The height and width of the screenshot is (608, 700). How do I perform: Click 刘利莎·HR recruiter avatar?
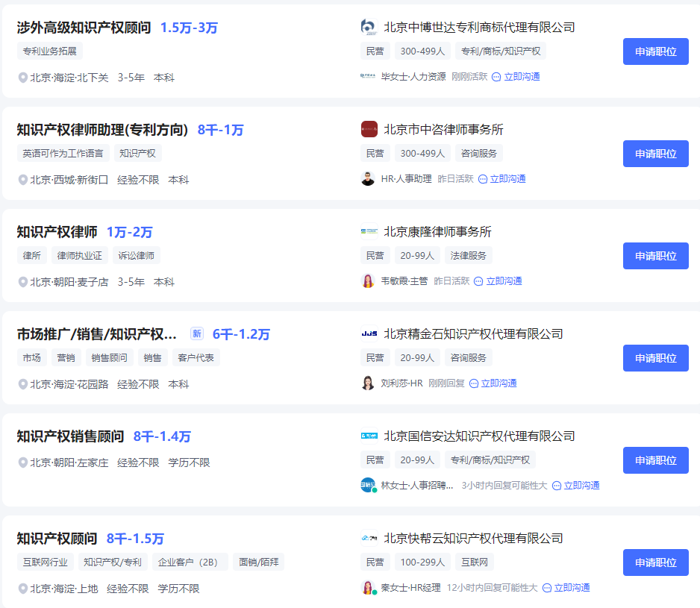point(368,383)
